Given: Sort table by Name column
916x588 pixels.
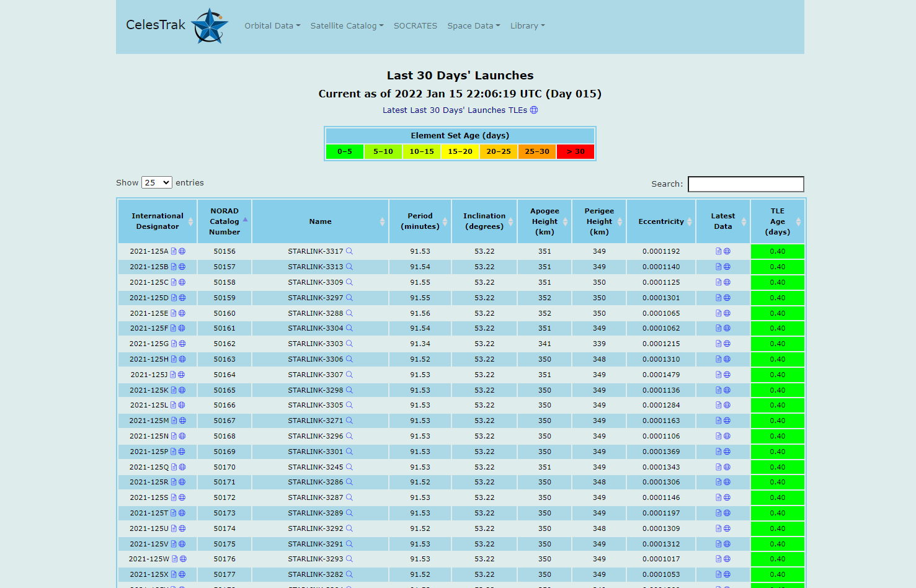Looking at the screenshot, I should 321,221.
